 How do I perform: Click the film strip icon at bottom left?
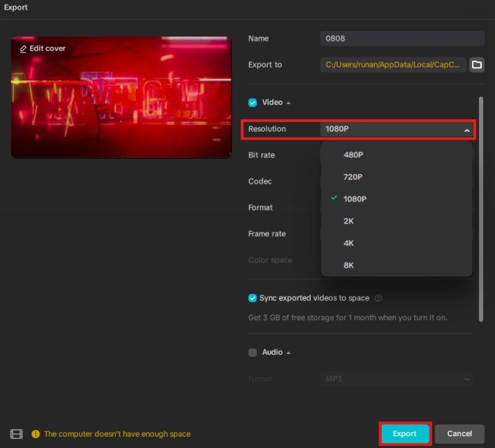(15, 434)
